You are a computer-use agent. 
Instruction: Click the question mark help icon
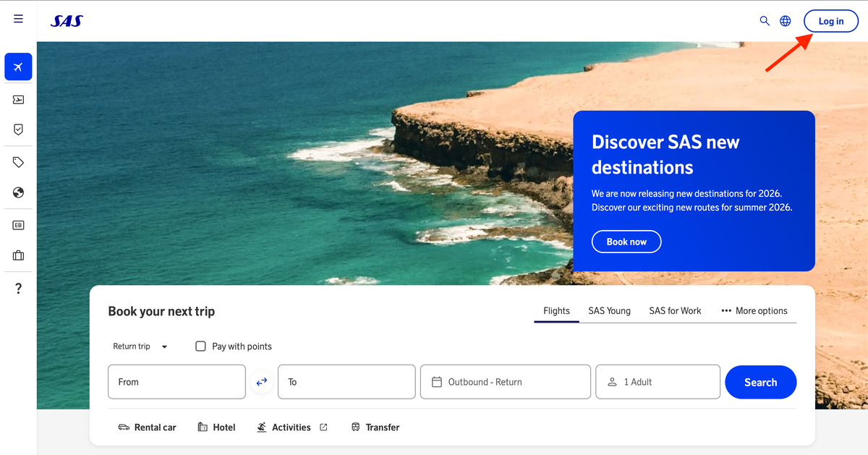(18, 289)
